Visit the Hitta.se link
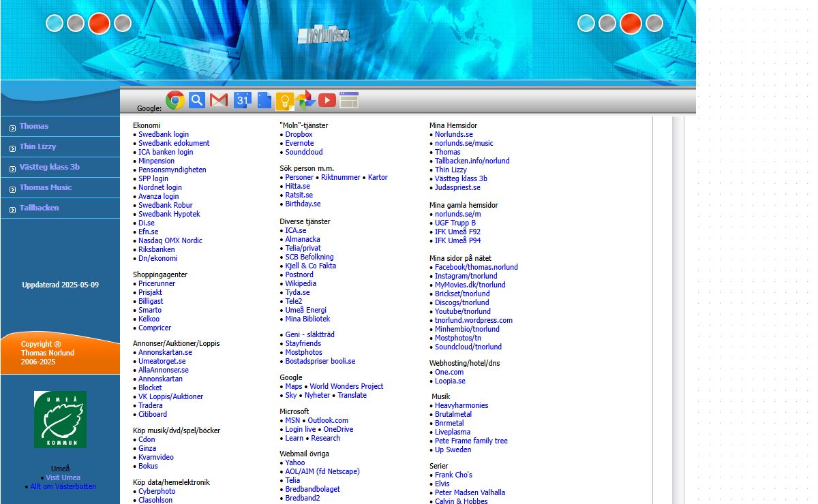This screenshot has width=818, height=504. tap(297, 187)
